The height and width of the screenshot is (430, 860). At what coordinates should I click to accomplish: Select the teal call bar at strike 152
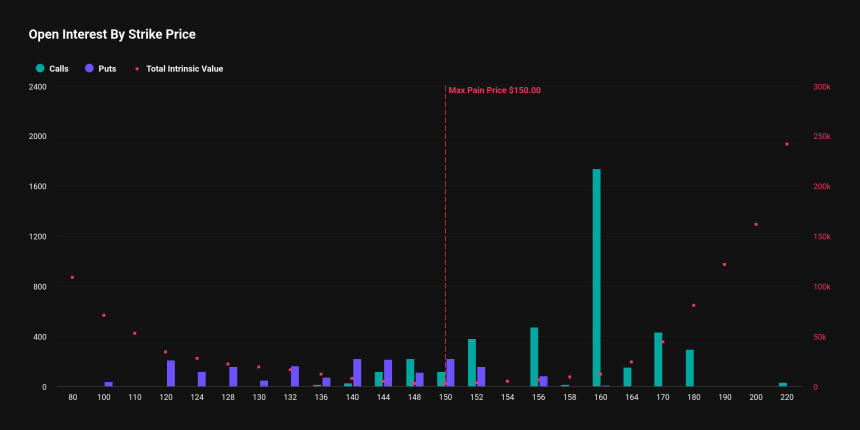[x=472, y=363]
